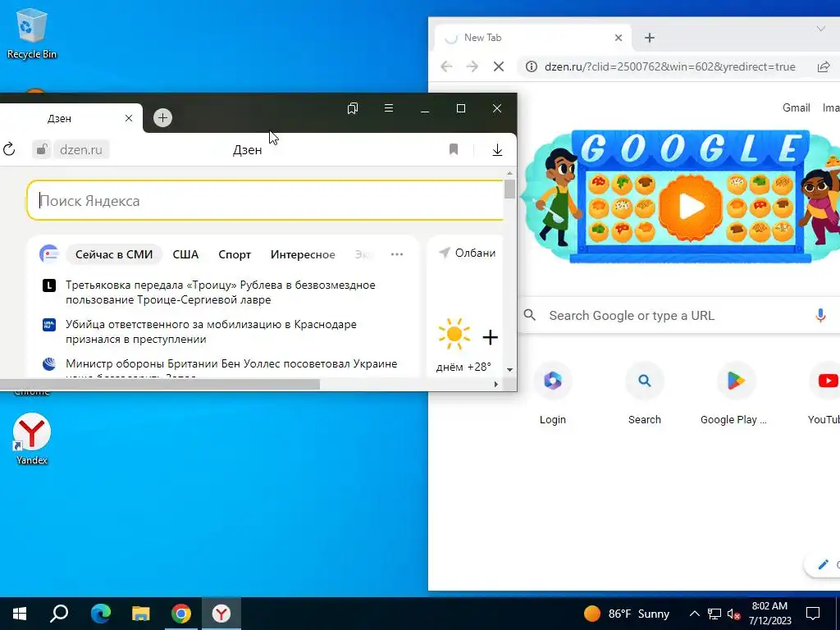The width and height of the screenshot is (840, 630).
Task: Click the dzen.ru address box in Yandex
Action: coord(80,149)
